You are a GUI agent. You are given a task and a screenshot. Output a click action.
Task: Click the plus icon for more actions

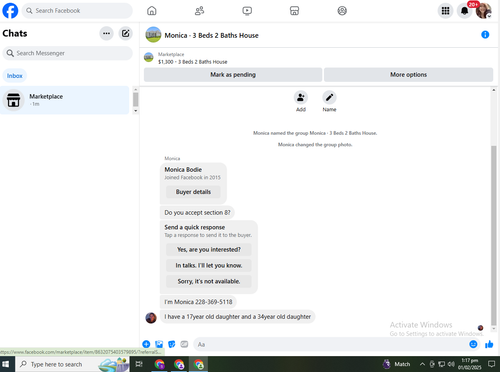(146, 344)
